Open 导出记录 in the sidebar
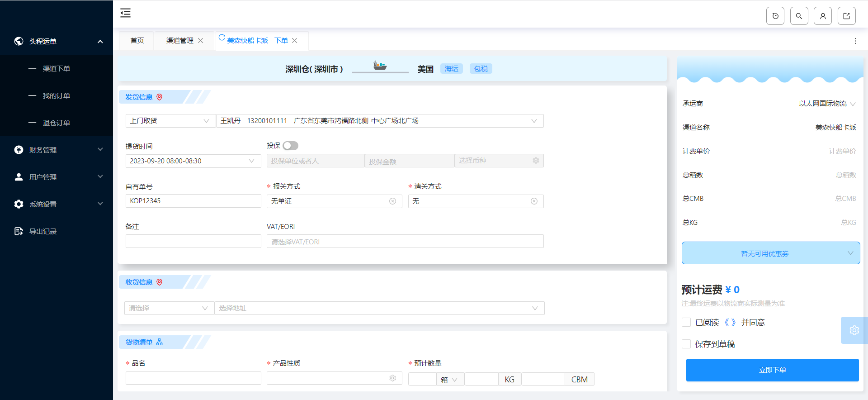 point(57,231)
